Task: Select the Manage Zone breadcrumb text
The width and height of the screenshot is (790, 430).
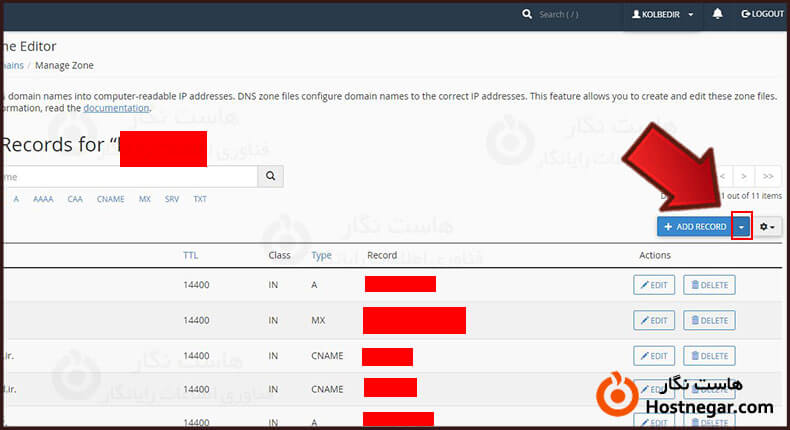Action: tap(64, 66)
